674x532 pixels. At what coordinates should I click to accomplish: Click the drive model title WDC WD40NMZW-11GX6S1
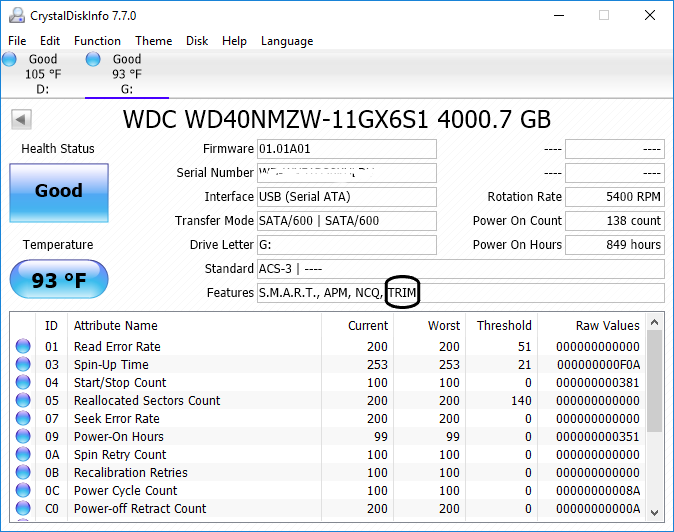(276, 119)
